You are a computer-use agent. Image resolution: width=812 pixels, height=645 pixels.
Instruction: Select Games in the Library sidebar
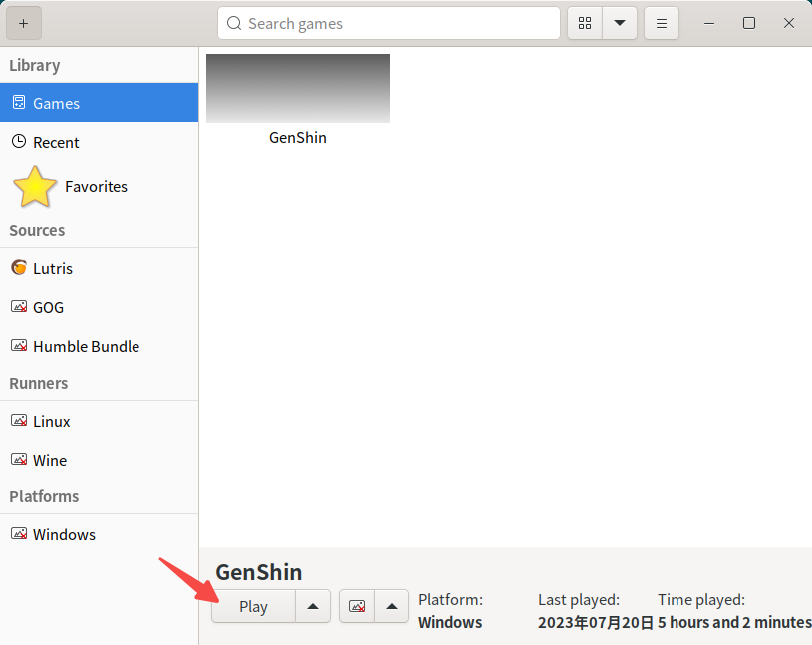pyautogui.click(x=99, y=103)
